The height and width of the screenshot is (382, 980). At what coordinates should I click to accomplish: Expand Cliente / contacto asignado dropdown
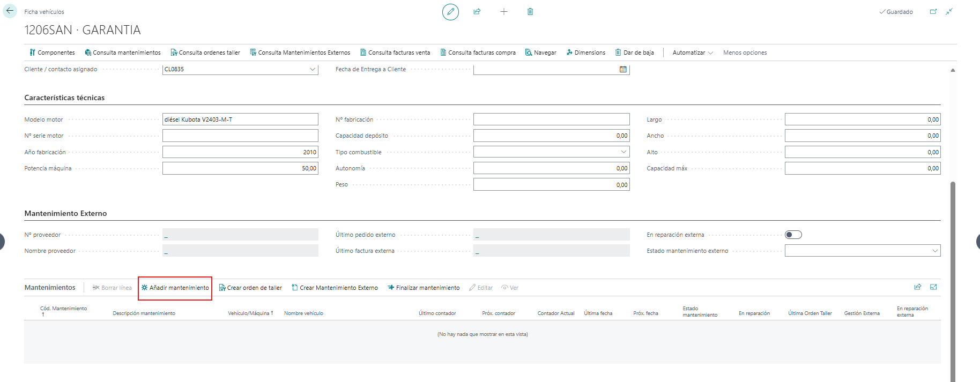313,69
